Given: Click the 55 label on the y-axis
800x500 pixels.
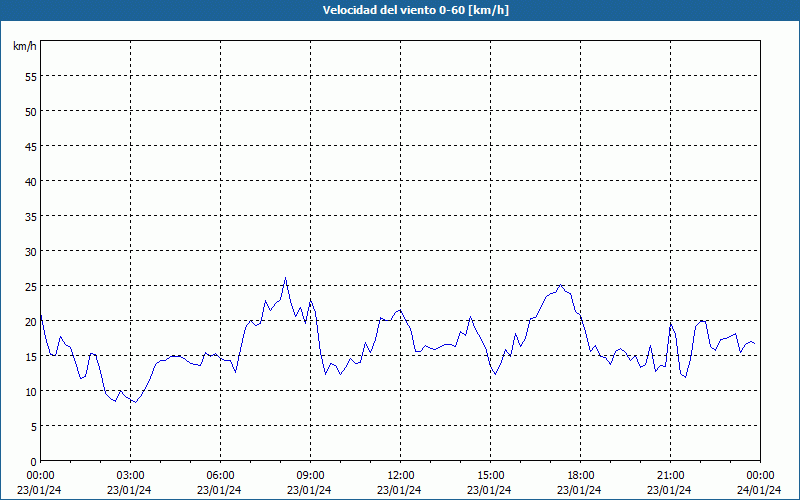Looking at the screenshot, I should 31,77.
